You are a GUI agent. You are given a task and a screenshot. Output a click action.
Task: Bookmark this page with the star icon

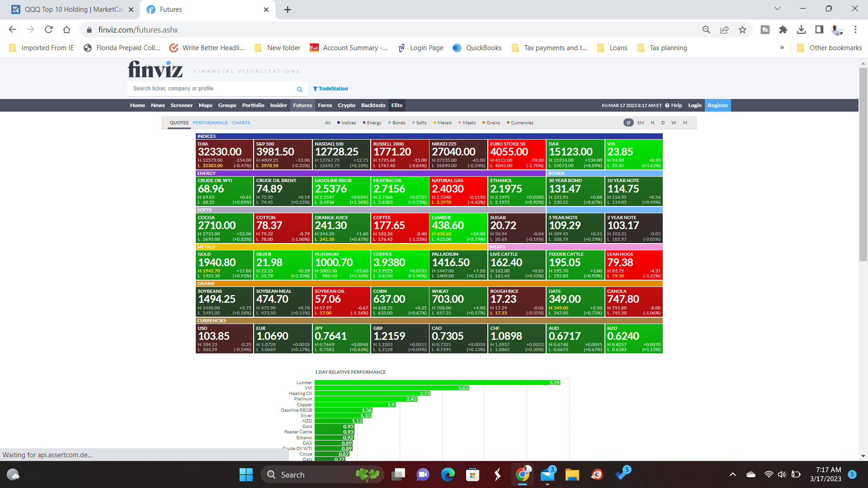coord(742,29)
